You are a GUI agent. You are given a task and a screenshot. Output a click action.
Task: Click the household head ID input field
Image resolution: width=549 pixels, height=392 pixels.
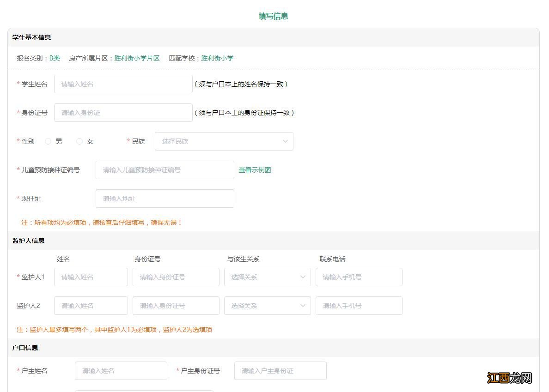click(280, 370)
